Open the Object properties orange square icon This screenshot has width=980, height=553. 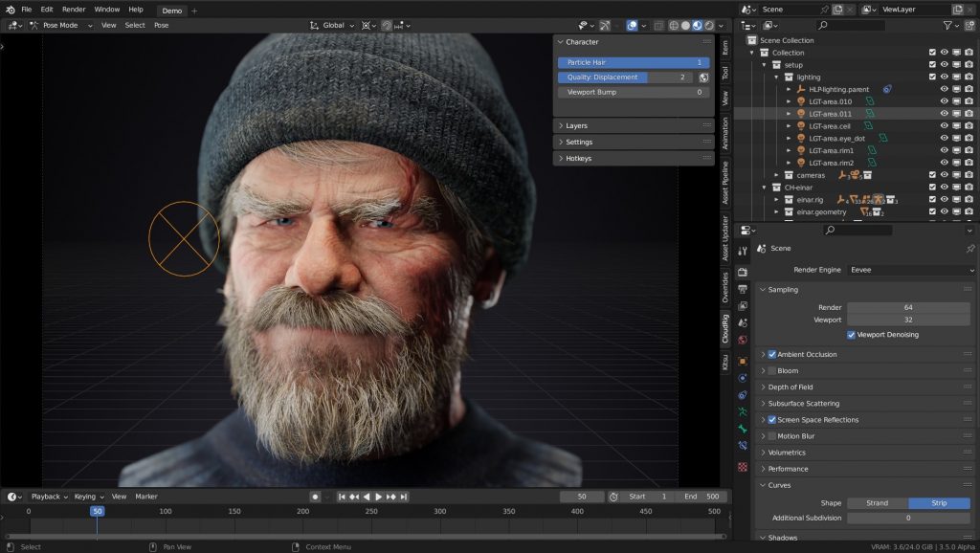pyautogui.click(x=744, y=361)
